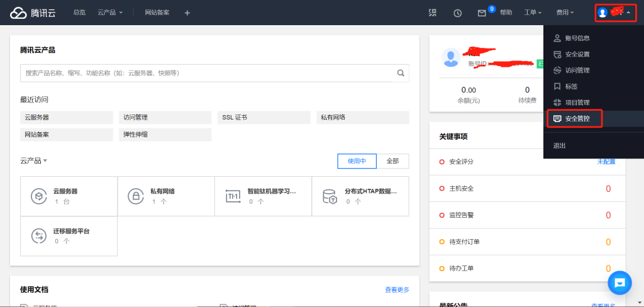This screenshot has width=644, height=307.
Task: Open 帮助 in the top bar
Action: [506, 13]
